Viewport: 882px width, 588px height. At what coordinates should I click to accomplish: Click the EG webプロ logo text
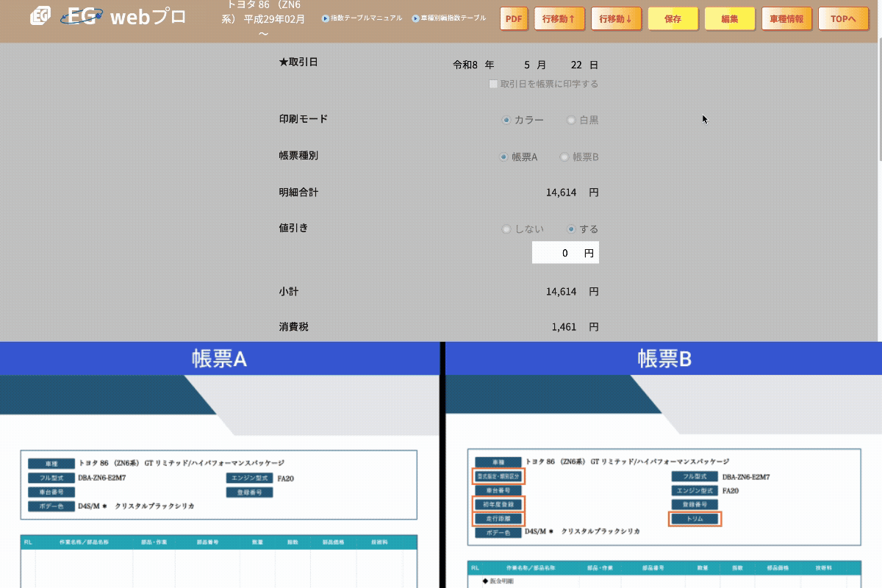(x=123, y=16)
